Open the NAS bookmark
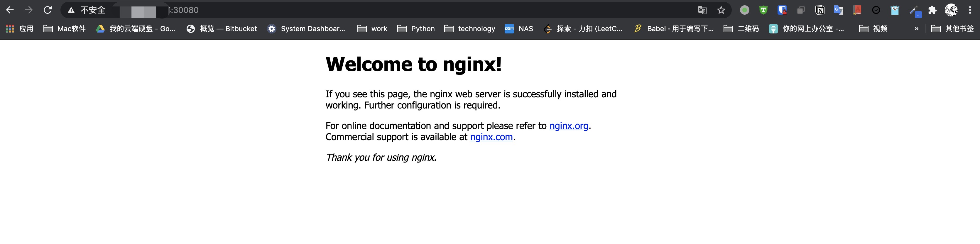Viewport: 980px width, 244px height. click(519, 28)
